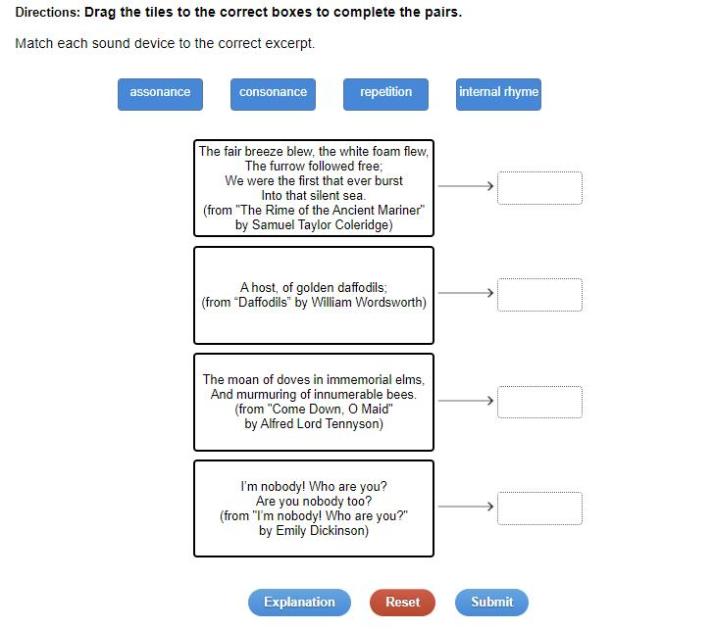Click the answer box next to Daffodils excerpt
Image resolution: width=714 pixels, height=629 pixels.
540,294
